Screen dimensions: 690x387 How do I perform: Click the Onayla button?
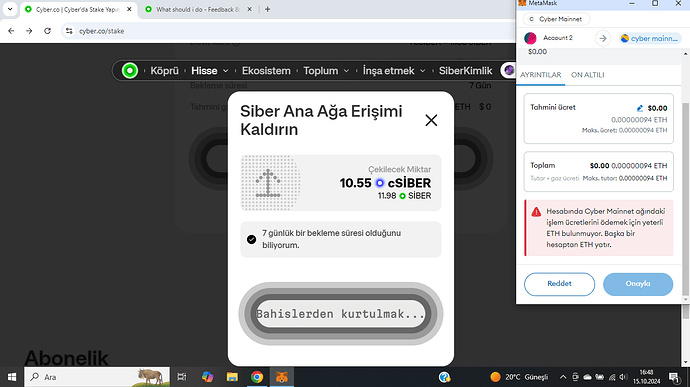point(638,284)
